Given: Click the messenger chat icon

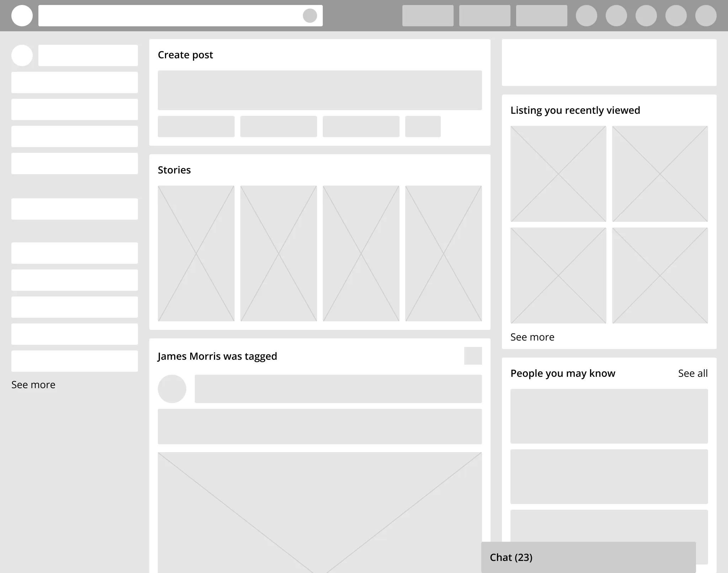Looking at the screenshot, I should coord(589,557).
